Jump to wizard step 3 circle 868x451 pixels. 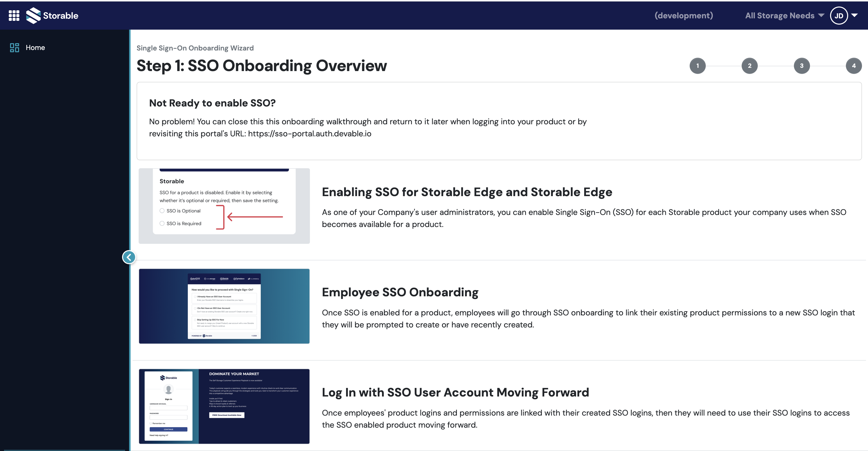click(x=802, y=66)
